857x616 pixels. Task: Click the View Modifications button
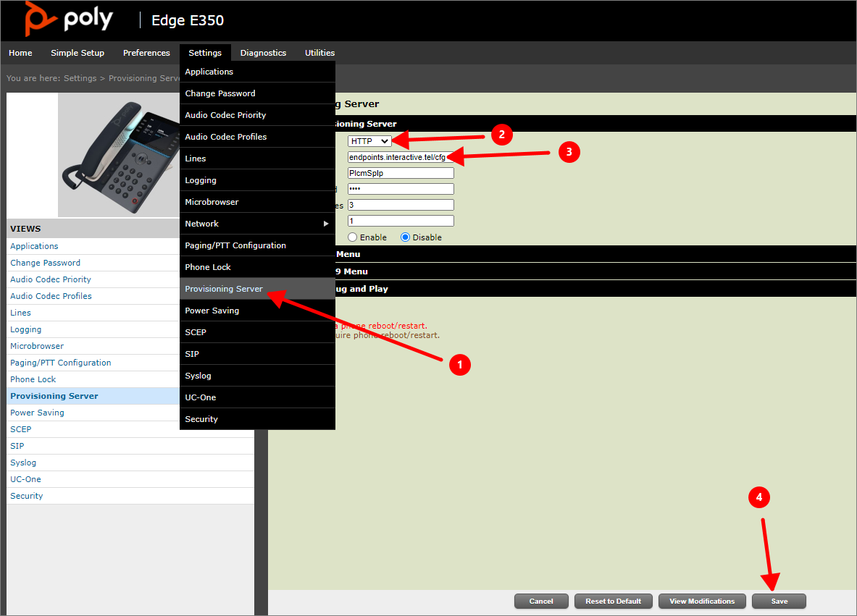(x=701, y=601)
